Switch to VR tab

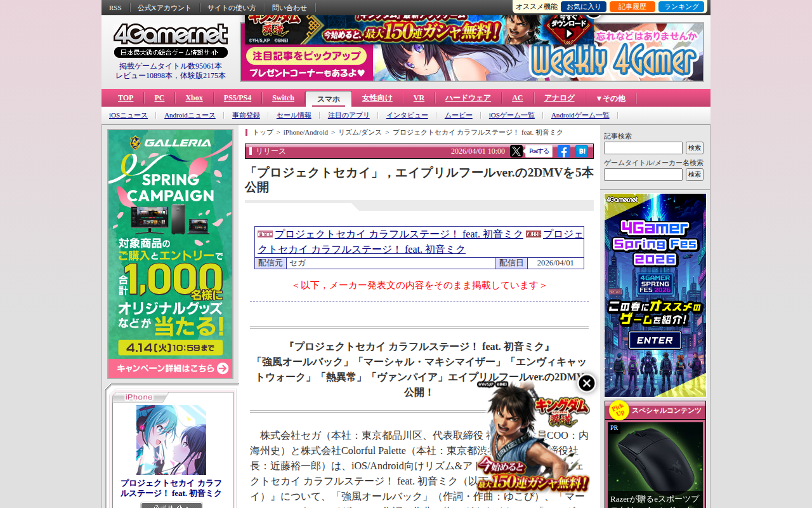click(x=419, y=98)
